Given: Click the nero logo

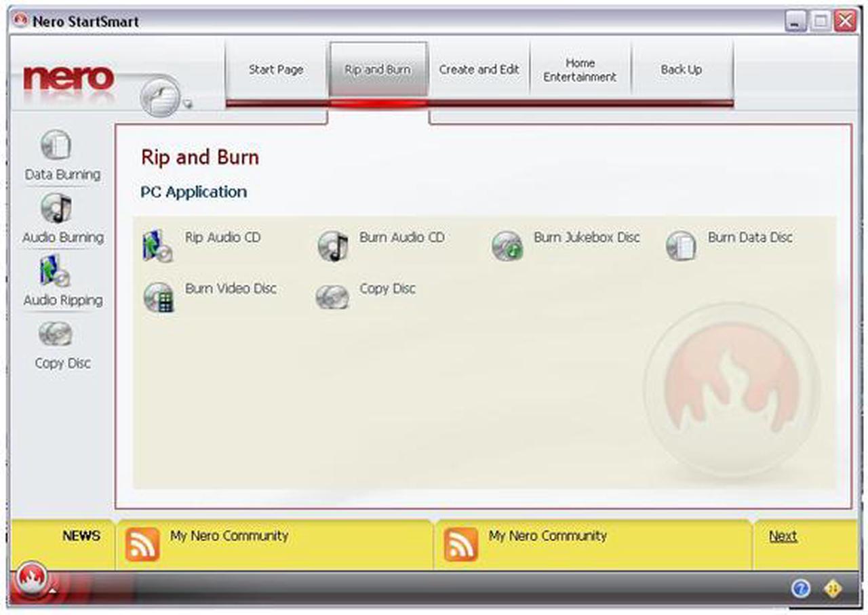Looking at the screenshot, I should [68, 79].
